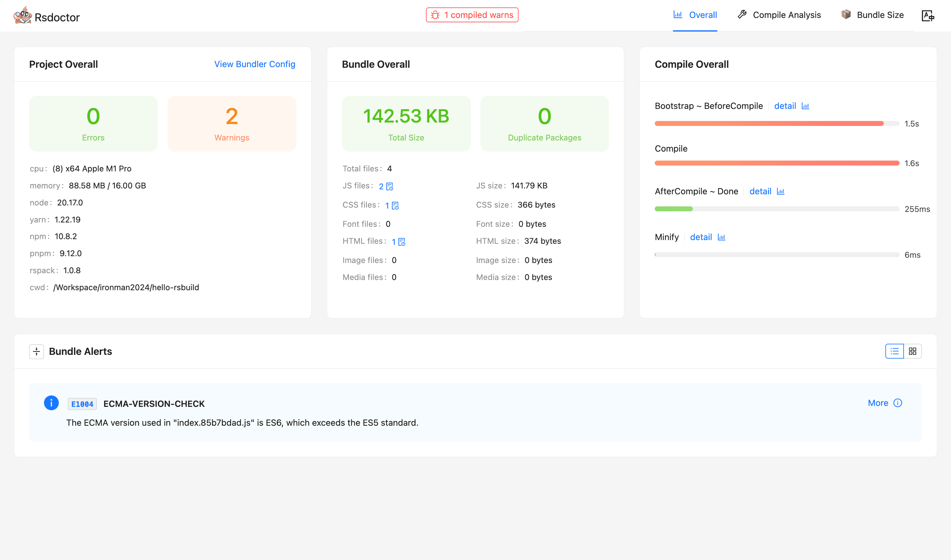Switch Bundle Alerts to grid view
This screenshot has width=951, height=560.
coord(913,351)
